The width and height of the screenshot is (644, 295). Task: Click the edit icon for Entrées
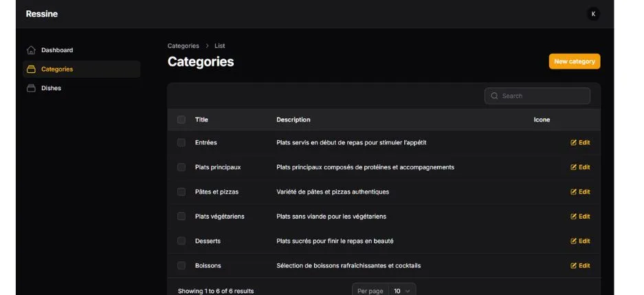574,142
